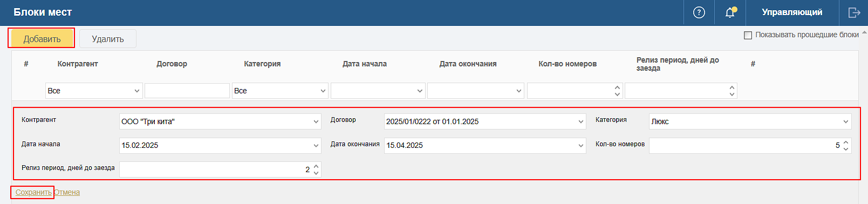Open the help question mark icon
868x204 pixels.
[699, 12]
